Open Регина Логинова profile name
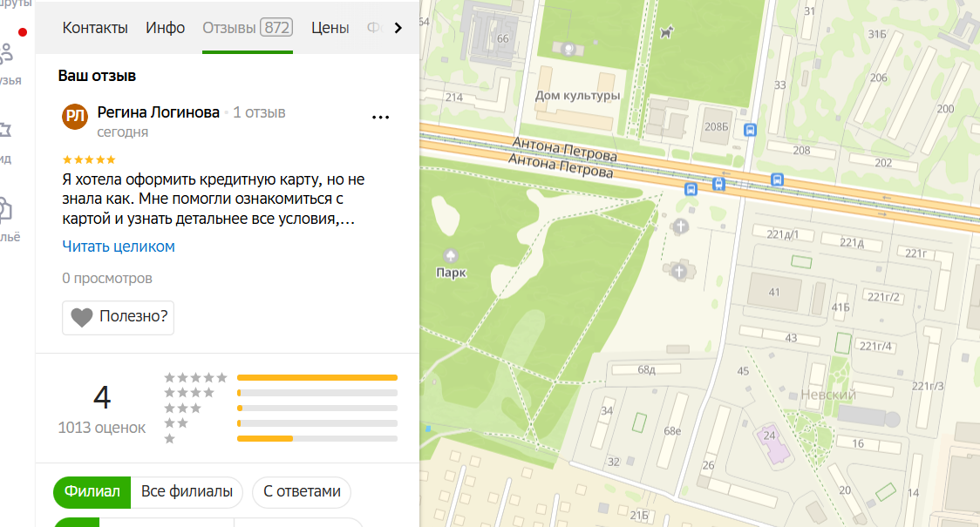This screenshot has width=980, height=527. 158,112
